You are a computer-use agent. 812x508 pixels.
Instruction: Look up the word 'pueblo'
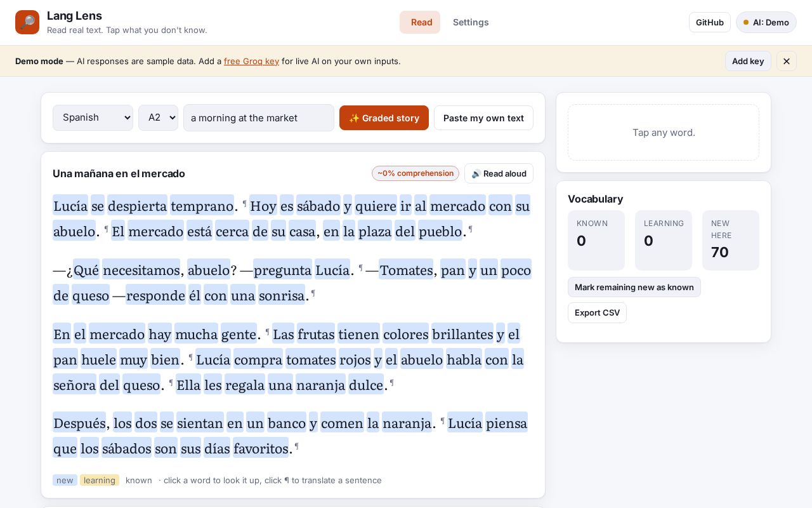(x=440, y=231)
